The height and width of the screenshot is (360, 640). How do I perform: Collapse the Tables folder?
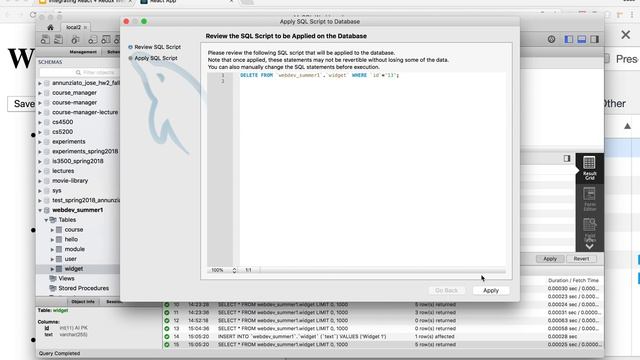click(46, 220)
